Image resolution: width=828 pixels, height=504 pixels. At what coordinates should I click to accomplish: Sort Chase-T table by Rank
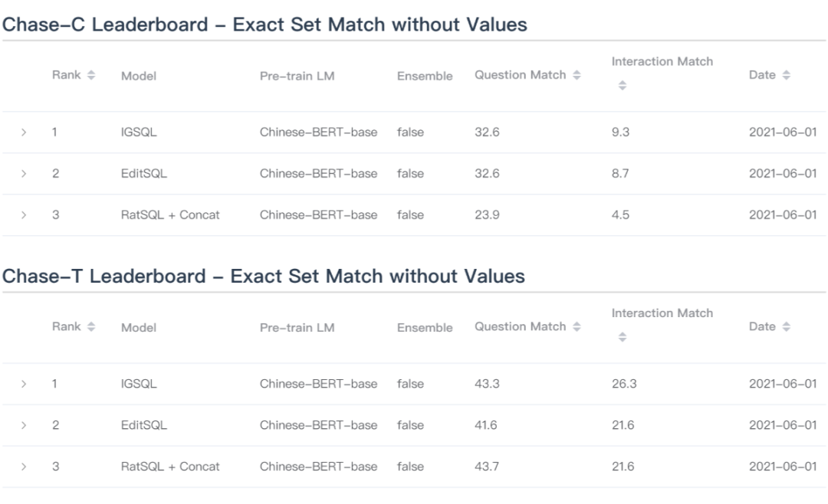tap(92, 327)
